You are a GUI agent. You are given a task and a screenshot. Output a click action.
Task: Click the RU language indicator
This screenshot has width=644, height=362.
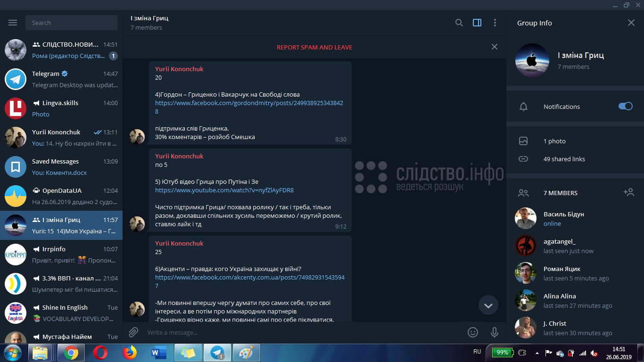(x=477, y=352)
